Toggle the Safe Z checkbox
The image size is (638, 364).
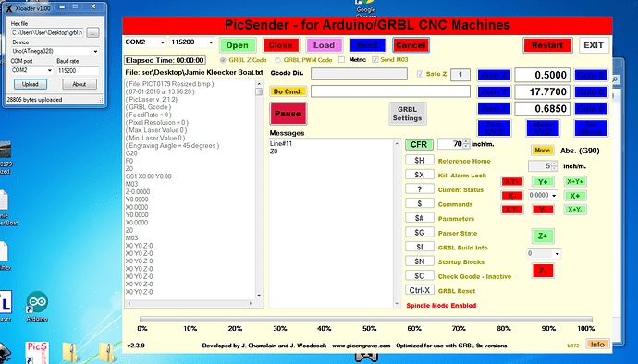click(420, 74)
